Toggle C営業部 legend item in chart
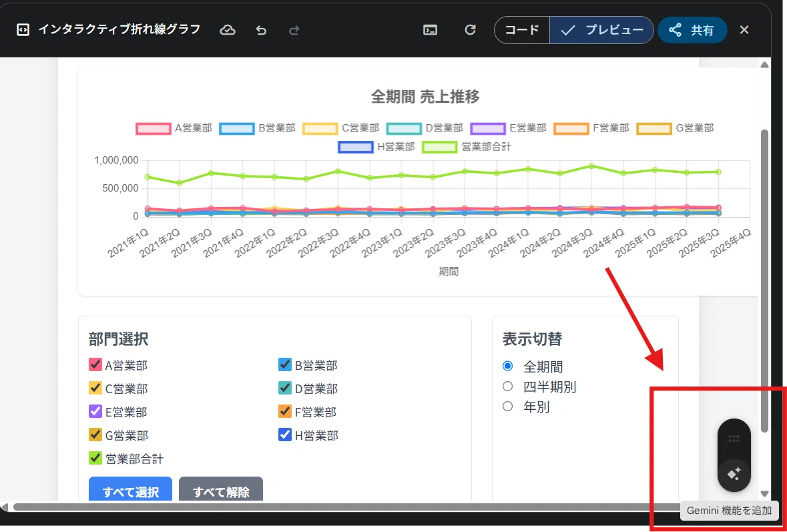 [x=341, y=128]
